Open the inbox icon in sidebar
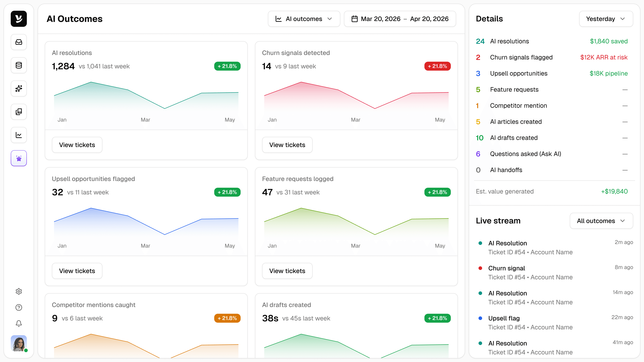Screen dimensions: 644x362 pyautogui.click(x=19, y=42)
